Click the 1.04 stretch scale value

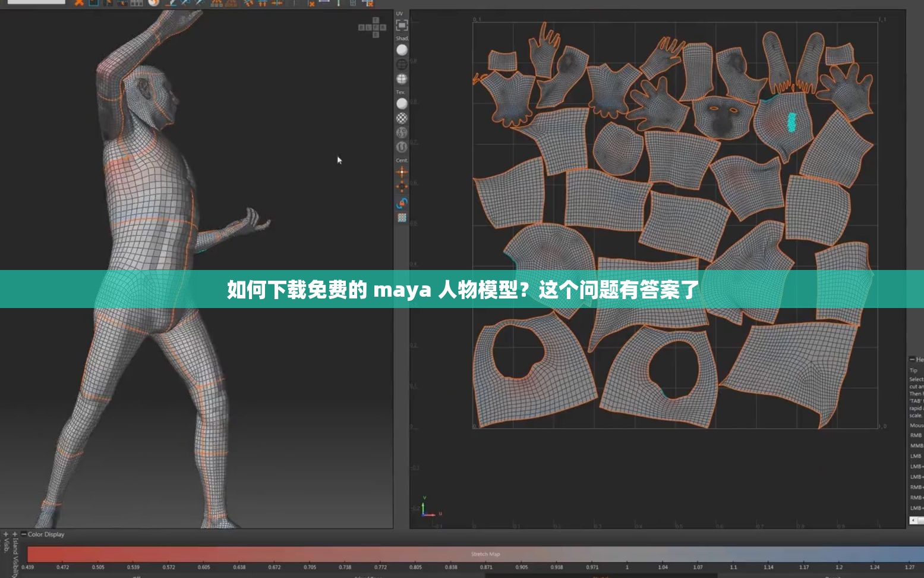pos(663,567)
